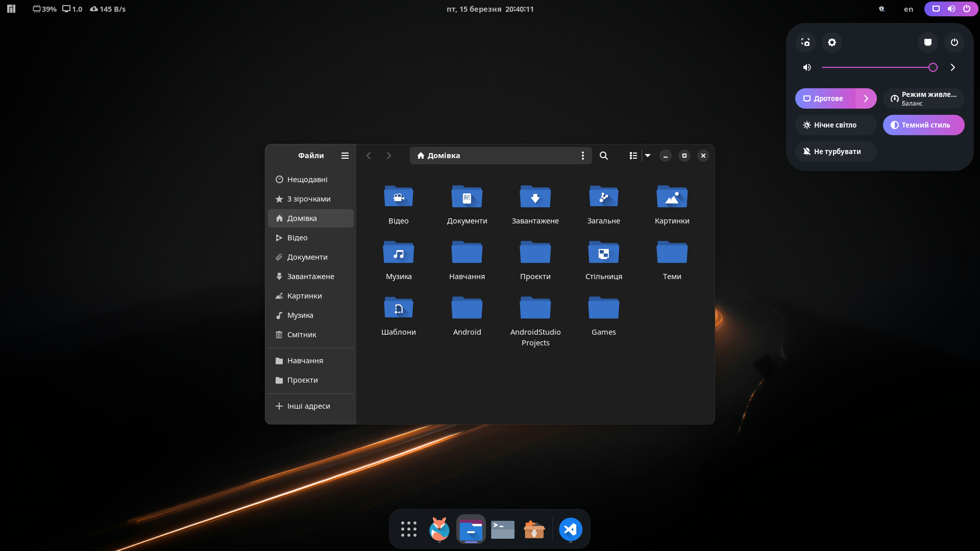Open the Files hamburger menu

coord(345,156)
